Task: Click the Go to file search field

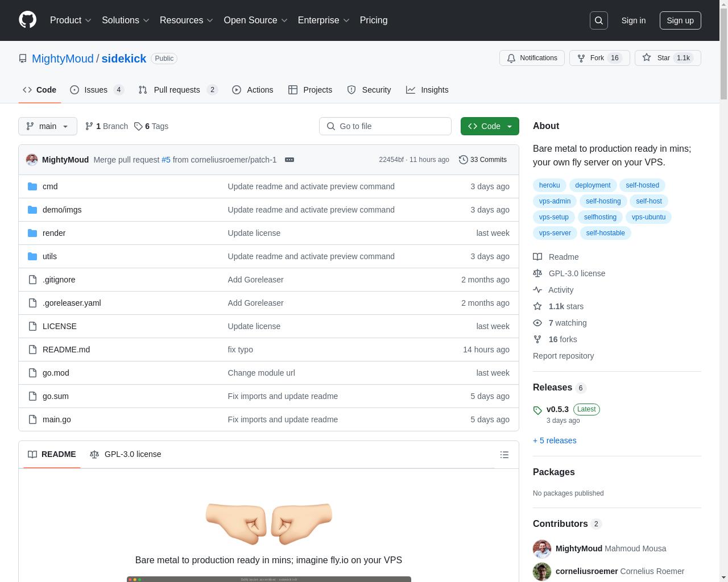Action: pos(385,126)
